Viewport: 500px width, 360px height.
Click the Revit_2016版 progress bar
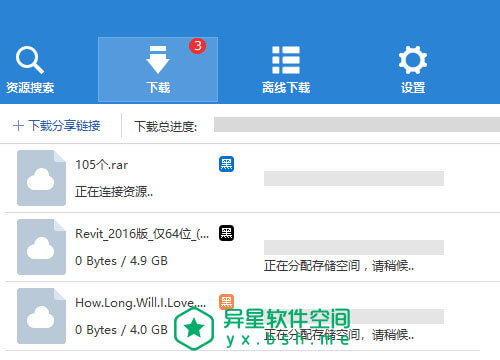coord(354,247)
